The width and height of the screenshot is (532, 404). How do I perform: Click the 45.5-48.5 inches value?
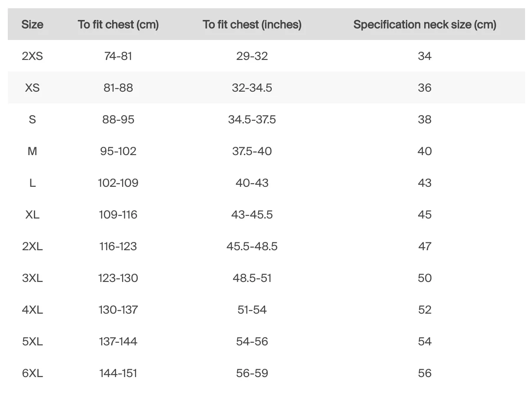[x=252, y=246]
